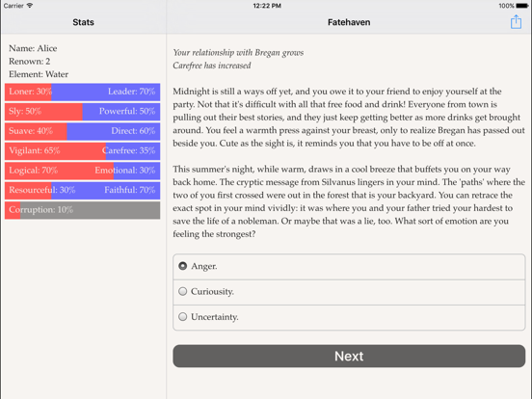Viewport: 532px width, 399px height.
Task: Click the Wi-Fi status icon
Action: pyautogui.click(x=30, y=6)
